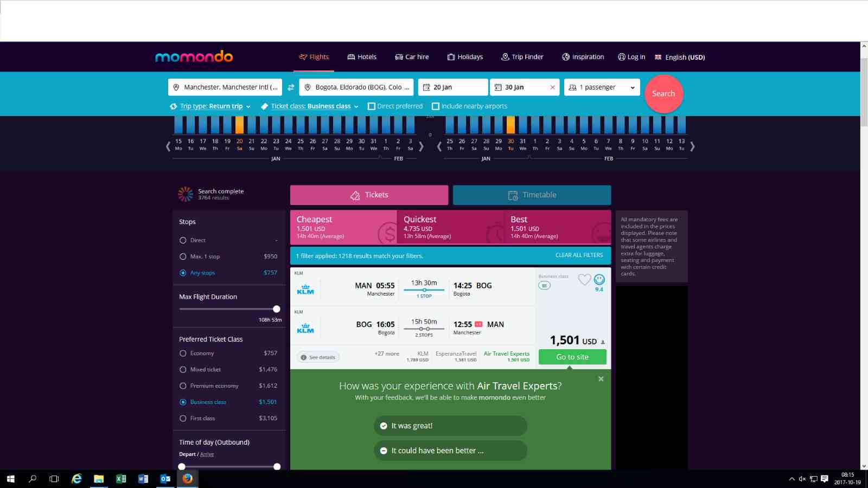Open Task View on taskbar
The image size is (868, 488).
coord(54,479)
